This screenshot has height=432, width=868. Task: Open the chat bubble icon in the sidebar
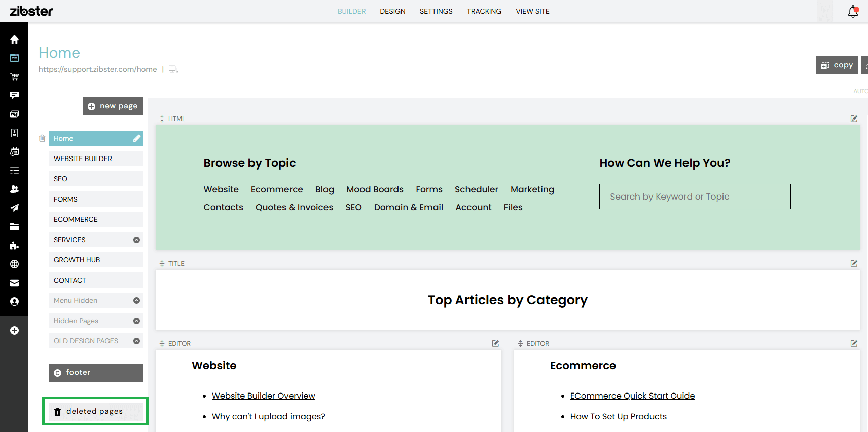tap(14, 95)
